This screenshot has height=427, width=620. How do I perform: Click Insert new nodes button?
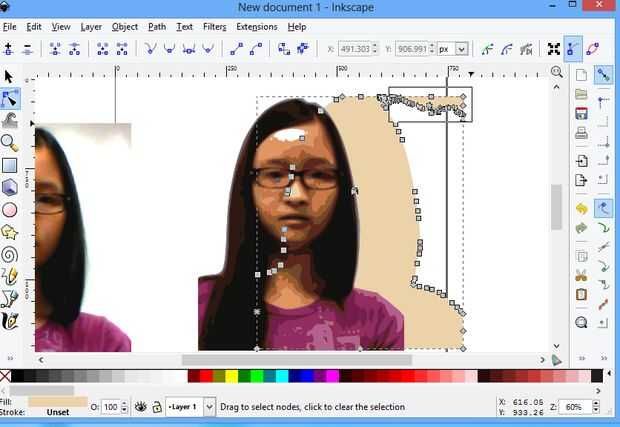pos(8,49)
